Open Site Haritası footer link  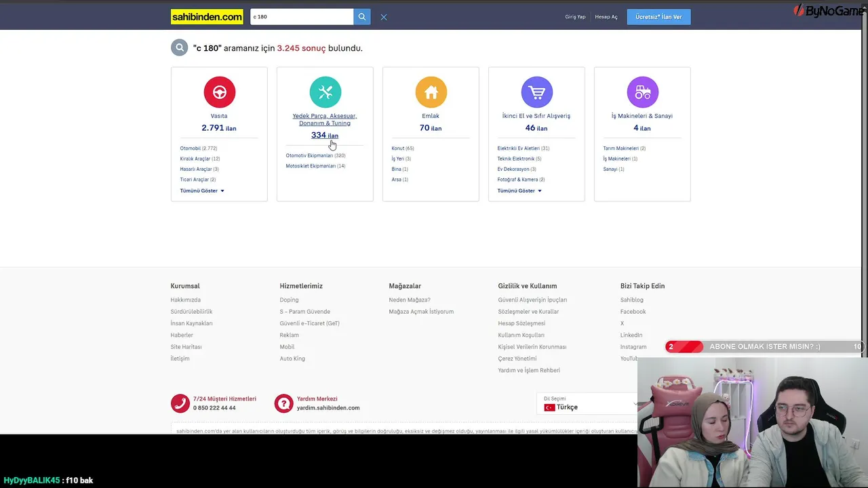coord(186,347)
